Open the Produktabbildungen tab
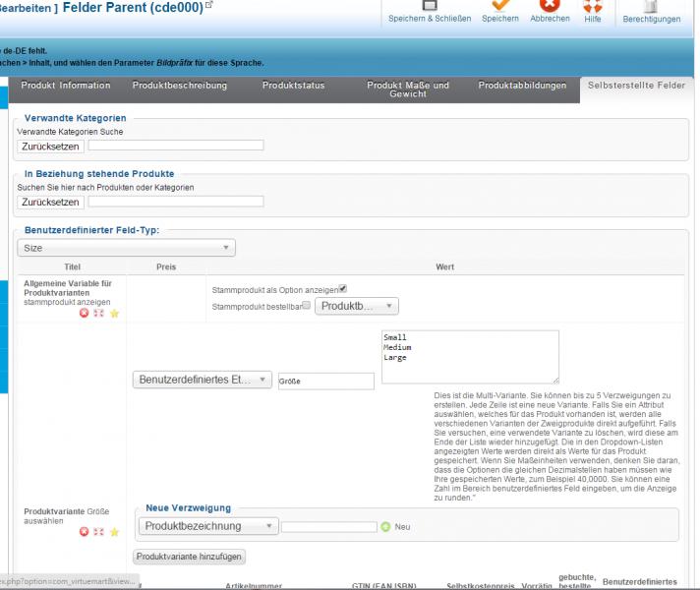The image size is (700, 590). coord(522,86)
